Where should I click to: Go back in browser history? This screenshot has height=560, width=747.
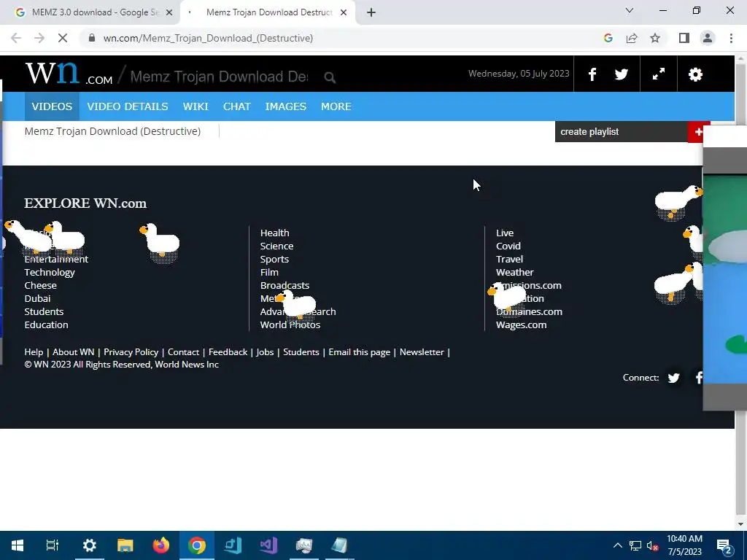16,38
